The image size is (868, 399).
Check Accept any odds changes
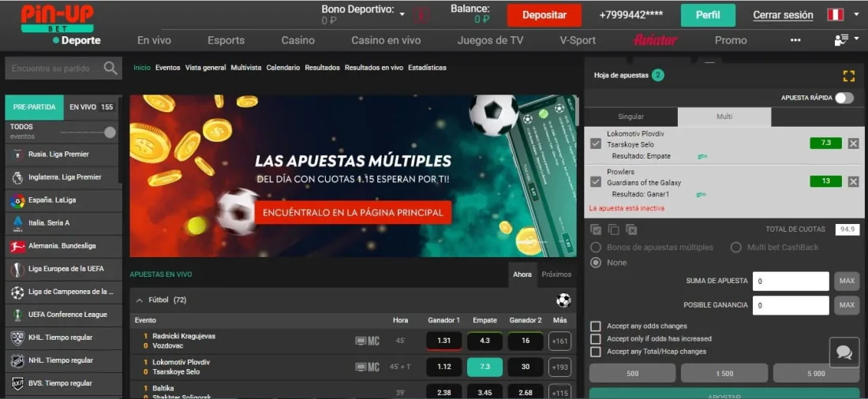click(x=596, y=326)
